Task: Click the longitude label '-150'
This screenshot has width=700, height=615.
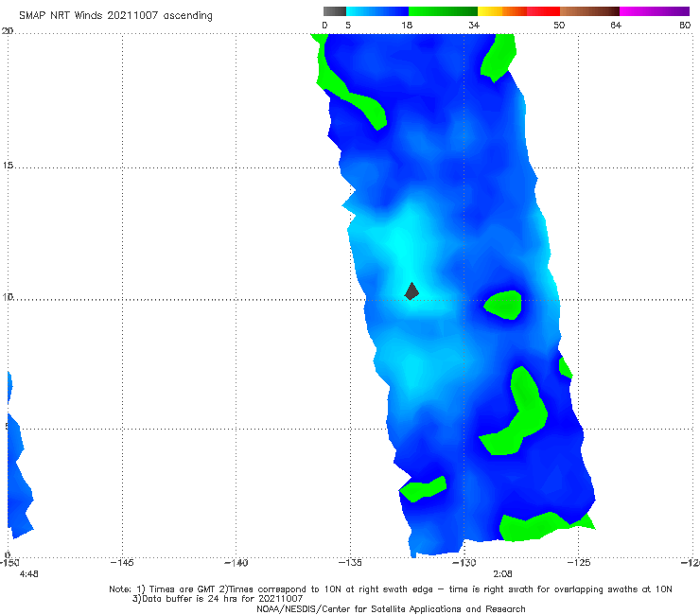Action: click(x=9, y=563)
